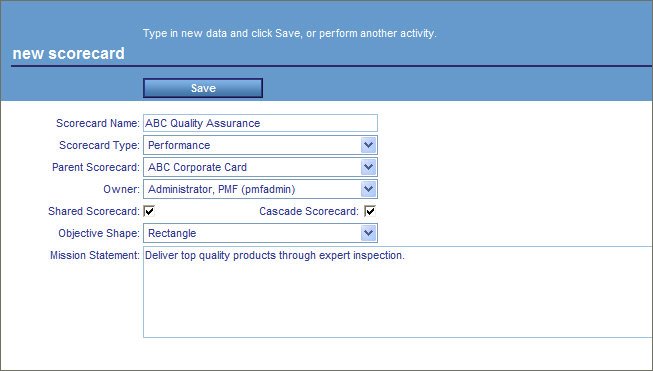
Task: Click the Administrator, PMF (pmfadmin) owner value
Action: [222, 189]
